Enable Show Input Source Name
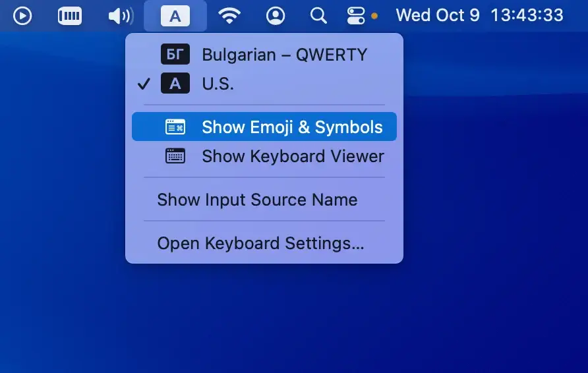The image size is (588, 373). coord(257,200)
